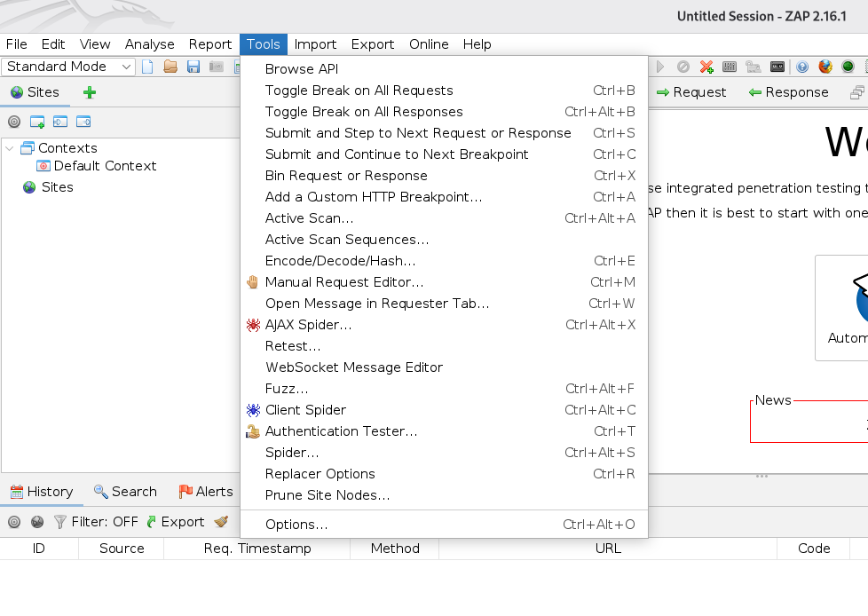The height and width of the screenshot is (616, 868).
Task: Toggle Break on All Requests
Action: point(444,91)
